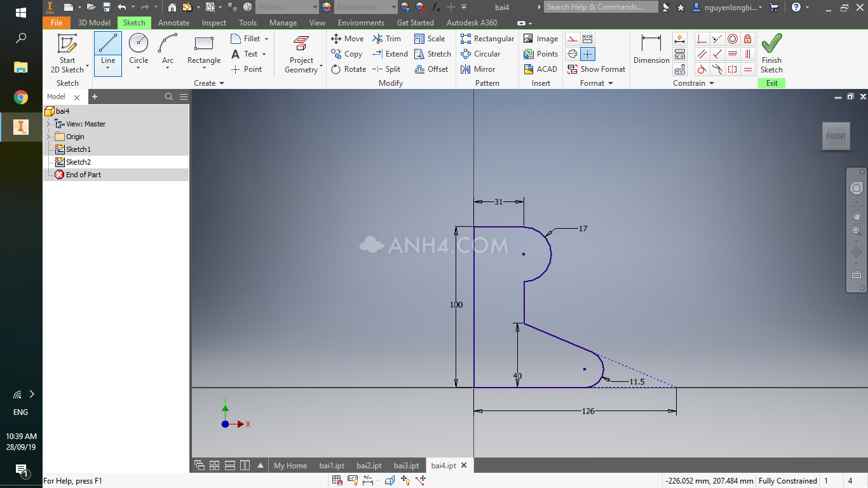Open Rectangle tool dropdown arrow
Viewport: 868px width, 488px height.
pos(203,69)
